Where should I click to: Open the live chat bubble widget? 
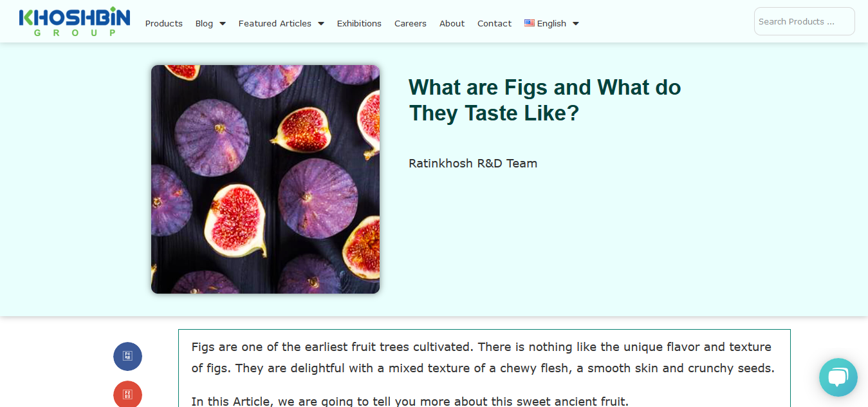(x=838, y=377)
